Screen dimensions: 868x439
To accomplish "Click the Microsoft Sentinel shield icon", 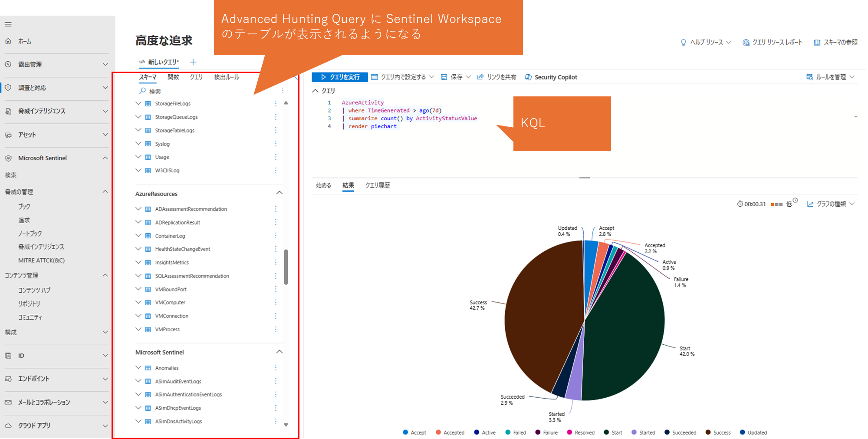I will click(8, 158).
